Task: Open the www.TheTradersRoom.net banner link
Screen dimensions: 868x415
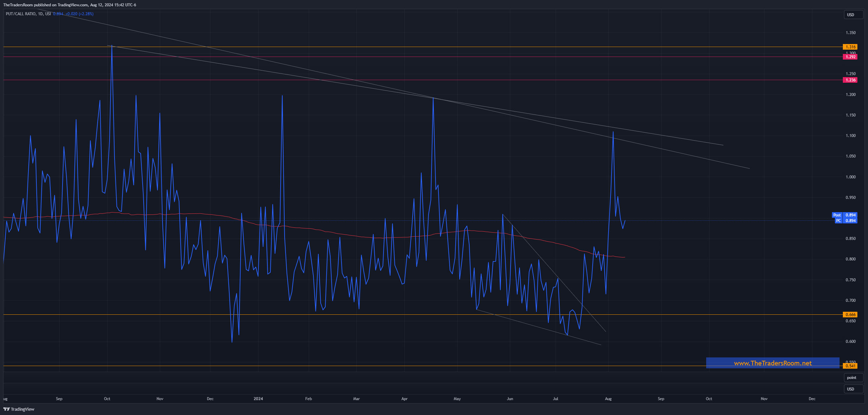Action: [772, 363]
